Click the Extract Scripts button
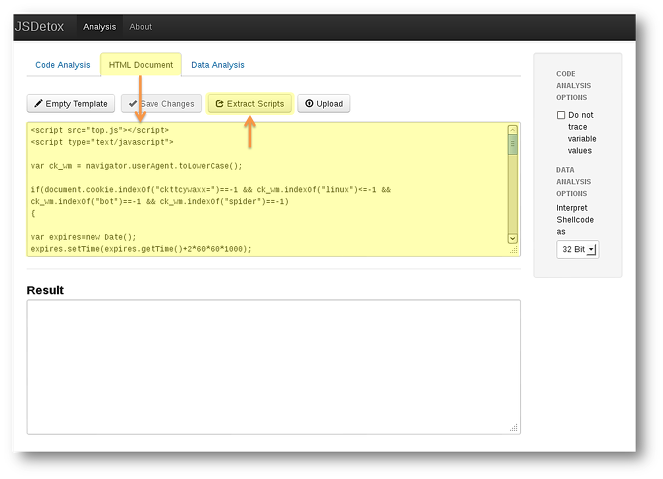The width and height of the screenshot is (663, 479). tap(249, 104)
